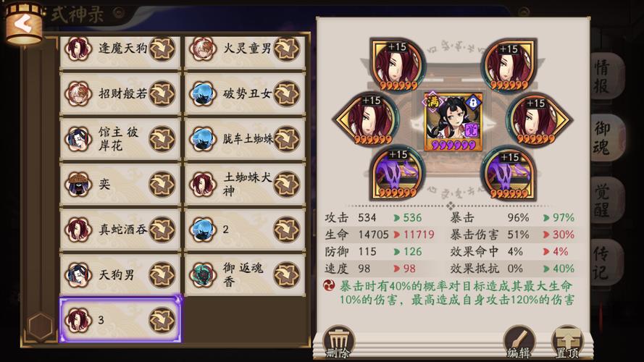Click the equip icon beside 破势丑女
Screen dimensions: 644x362
[287, 93]
